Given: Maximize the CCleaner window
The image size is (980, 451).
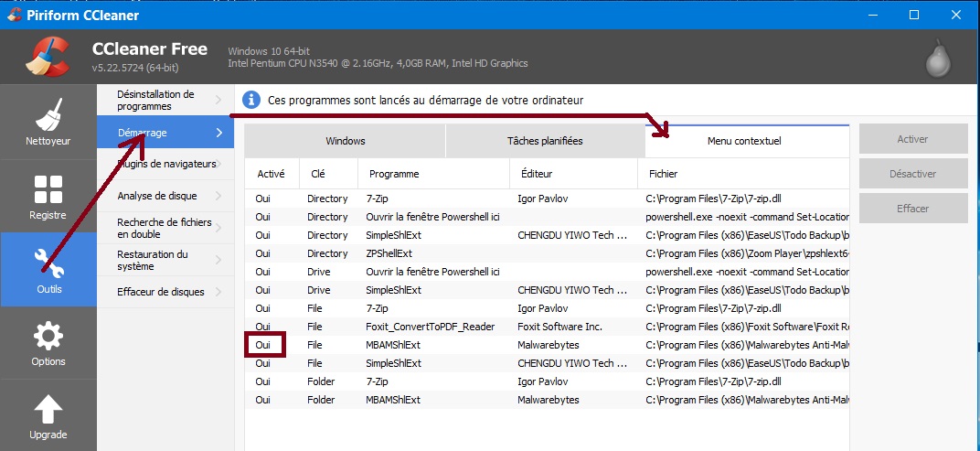Looking at the screenshot, I should pyautogui.click(x=914, y=15).
